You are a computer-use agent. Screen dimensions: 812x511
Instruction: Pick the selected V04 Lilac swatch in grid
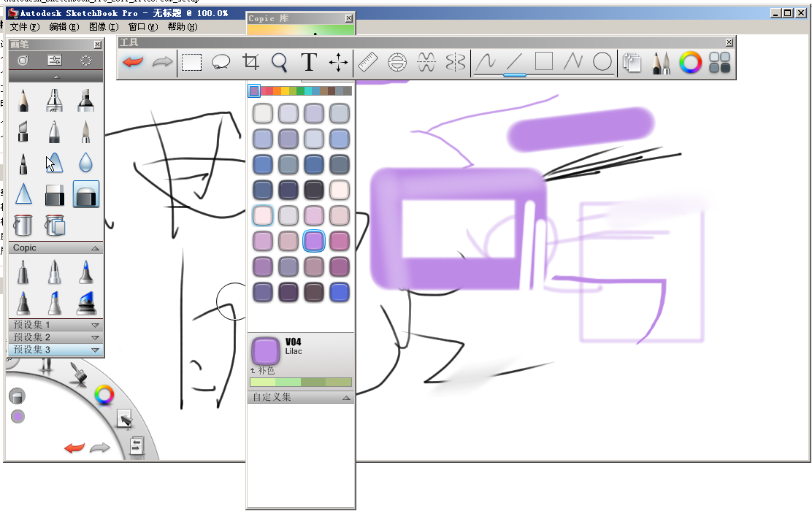(314, 241)
